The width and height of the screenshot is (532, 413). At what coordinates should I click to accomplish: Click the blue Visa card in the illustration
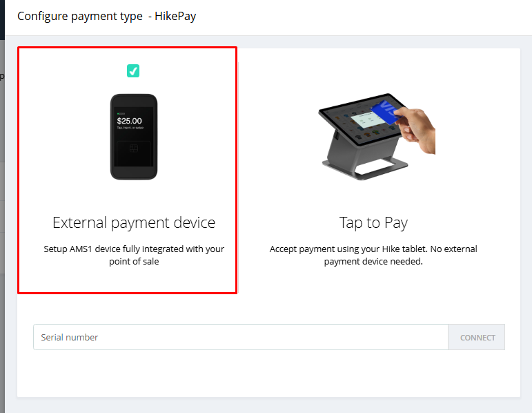[x=386, y=112]
